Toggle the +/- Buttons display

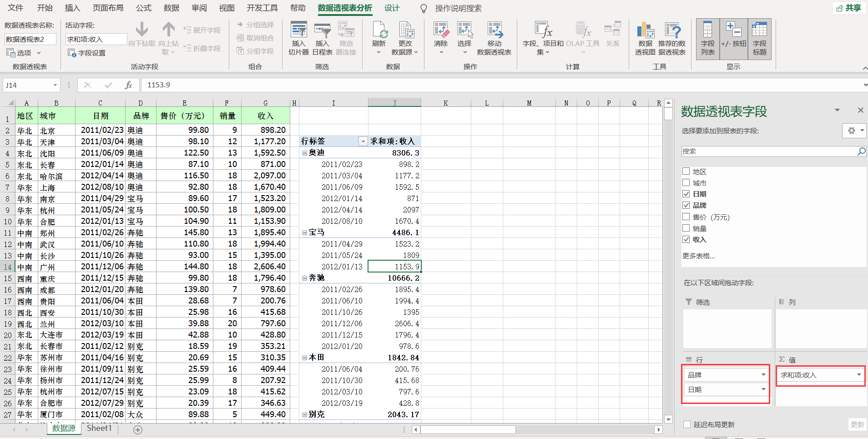tap(734, 39)
